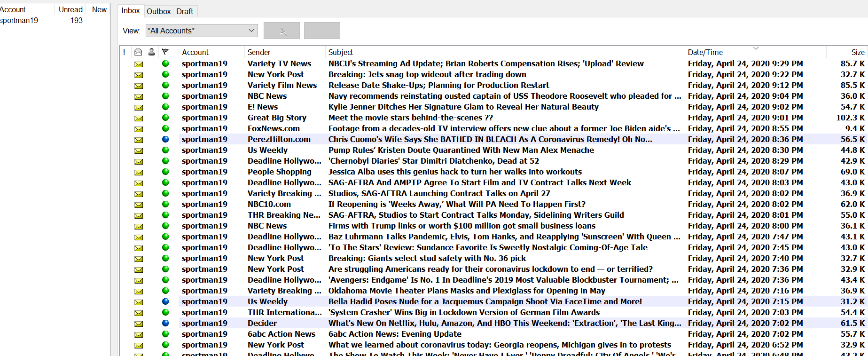
Task: Click sender 'Variety Breaking ...' on the Studios, SAG-AFTRA row
Action: (x=284, y=193)
